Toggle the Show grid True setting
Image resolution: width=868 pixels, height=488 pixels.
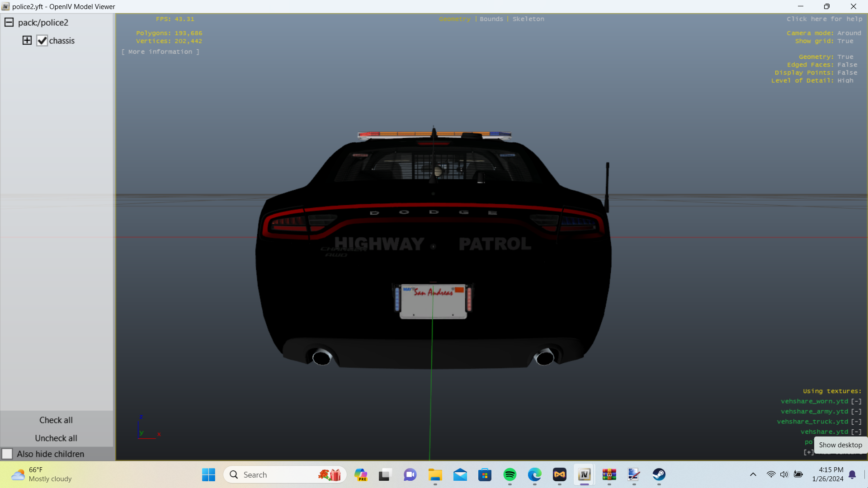pyautogui.click(x=845, y=41)
